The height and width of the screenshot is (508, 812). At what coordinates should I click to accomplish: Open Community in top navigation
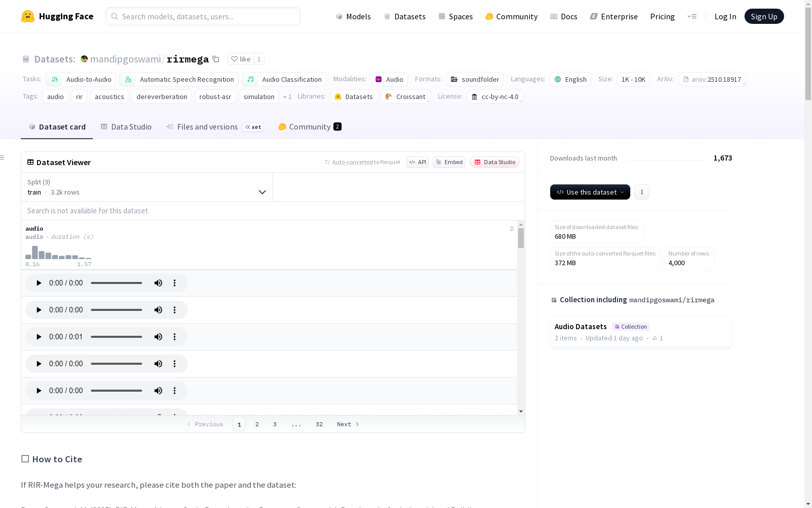pos(512,16)
